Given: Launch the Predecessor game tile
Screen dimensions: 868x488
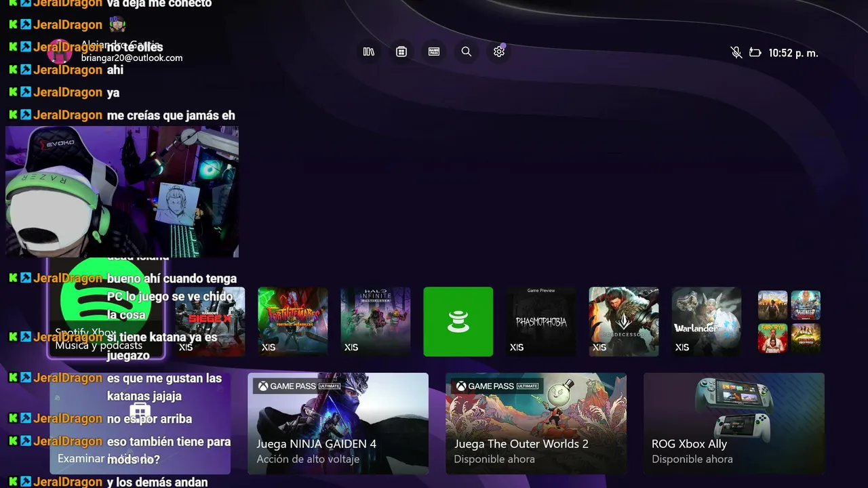Looking at the screenshot, I should coord(624,321).
